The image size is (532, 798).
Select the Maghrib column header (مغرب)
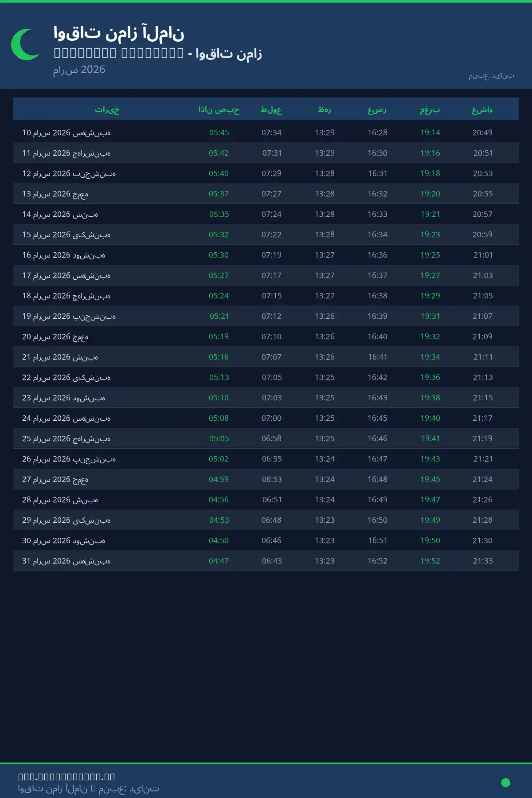point(430,110)
